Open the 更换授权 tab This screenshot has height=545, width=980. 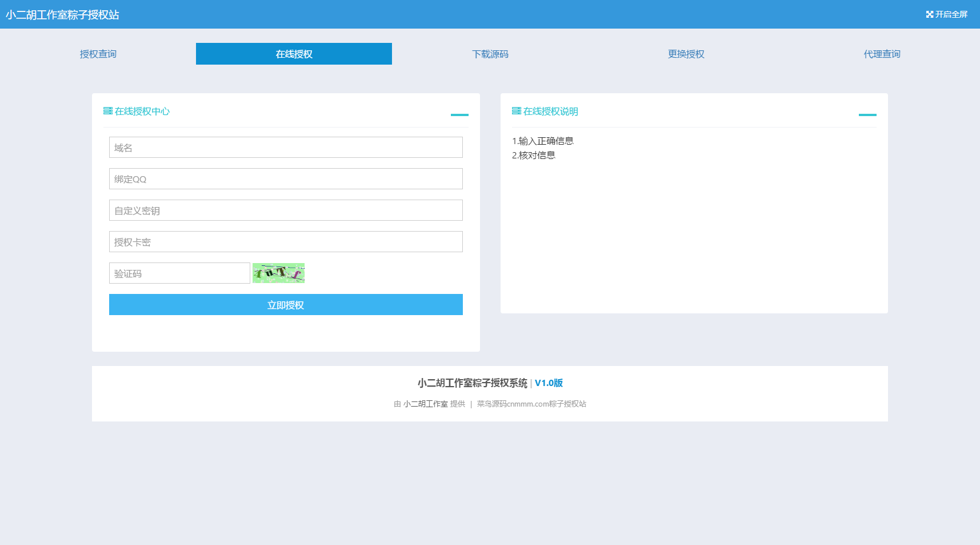(x=685, y=53)
